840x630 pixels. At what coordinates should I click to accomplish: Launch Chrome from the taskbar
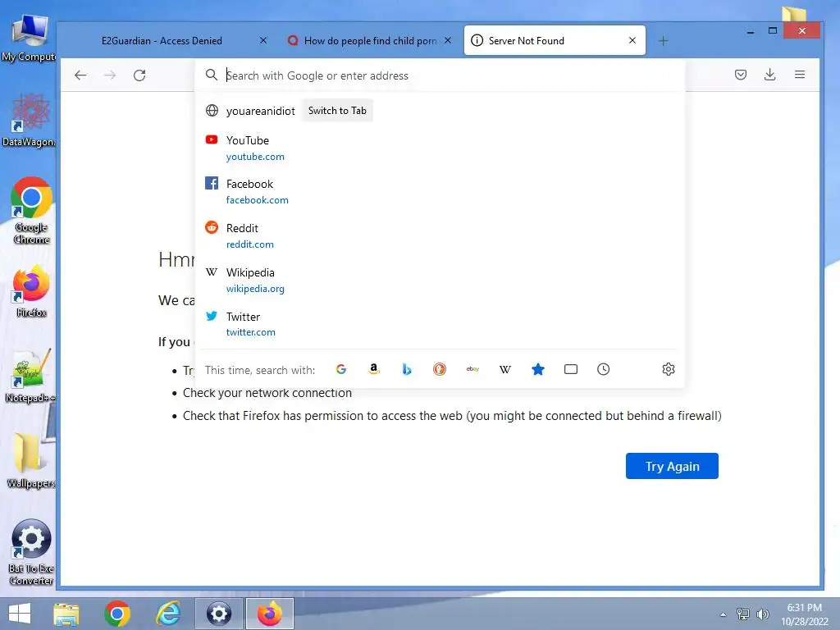[116, 614]
